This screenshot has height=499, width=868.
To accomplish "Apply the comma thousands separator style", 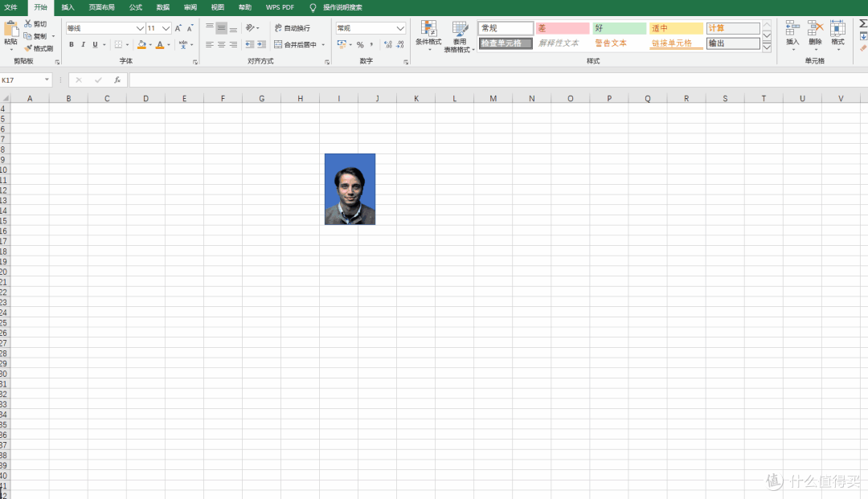I will (x=371, y=44).
